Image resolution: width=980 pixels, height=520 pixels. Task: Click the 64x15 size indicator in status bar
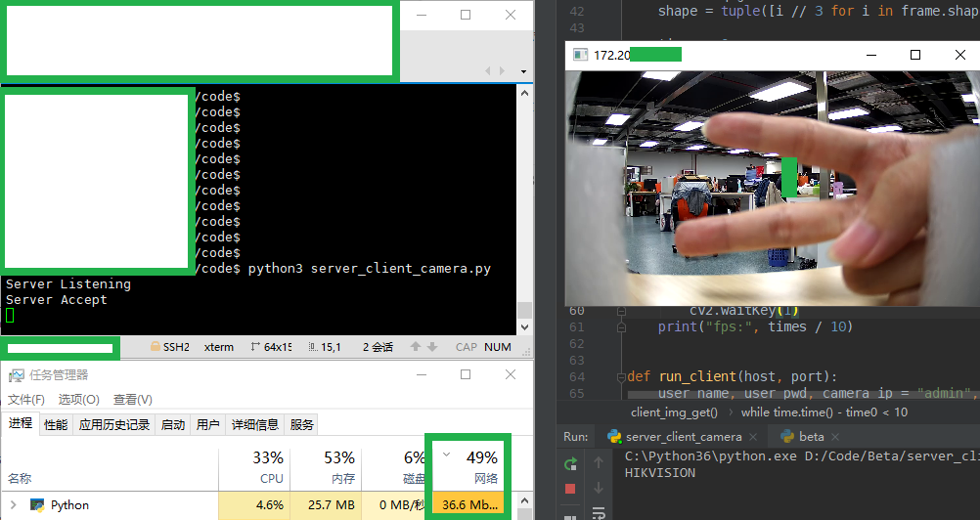tap(271, 347)
